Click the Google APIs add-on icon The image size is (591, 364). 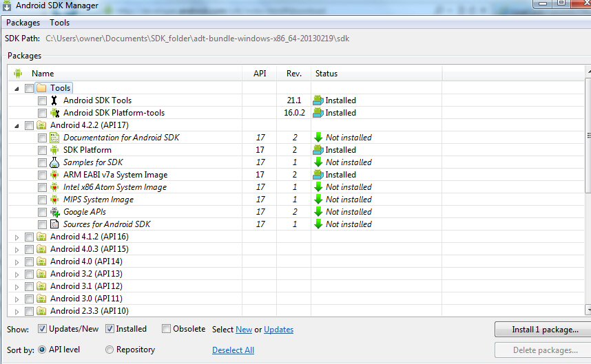pyautogui.click(x=55, y=213)
